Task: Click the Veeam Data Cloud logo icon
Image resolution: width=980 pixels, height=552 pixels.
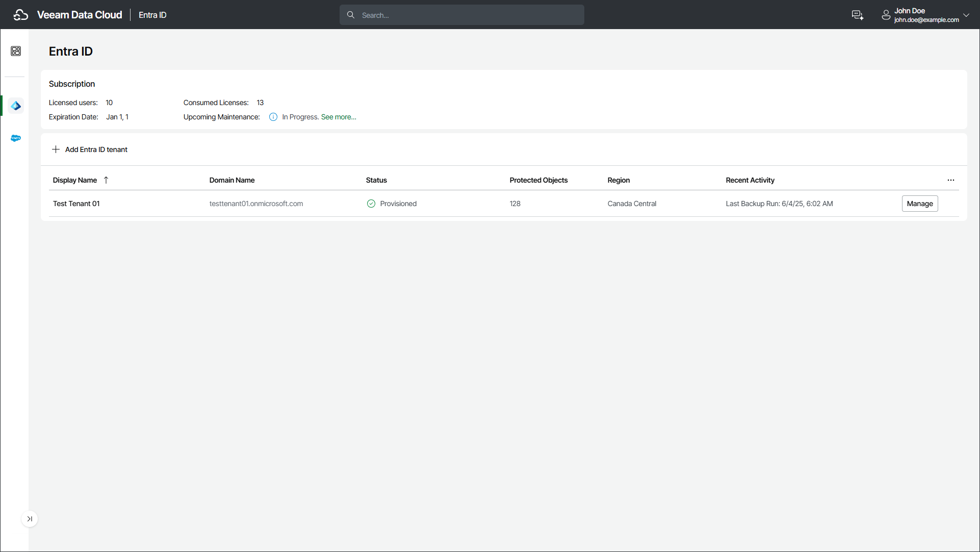Action: tap(21, 15)
